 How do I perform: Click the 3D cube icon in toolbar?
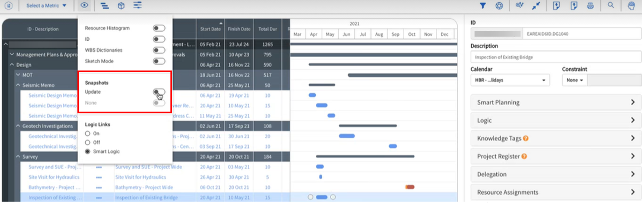pyautogui.click(x=121, y=5)
